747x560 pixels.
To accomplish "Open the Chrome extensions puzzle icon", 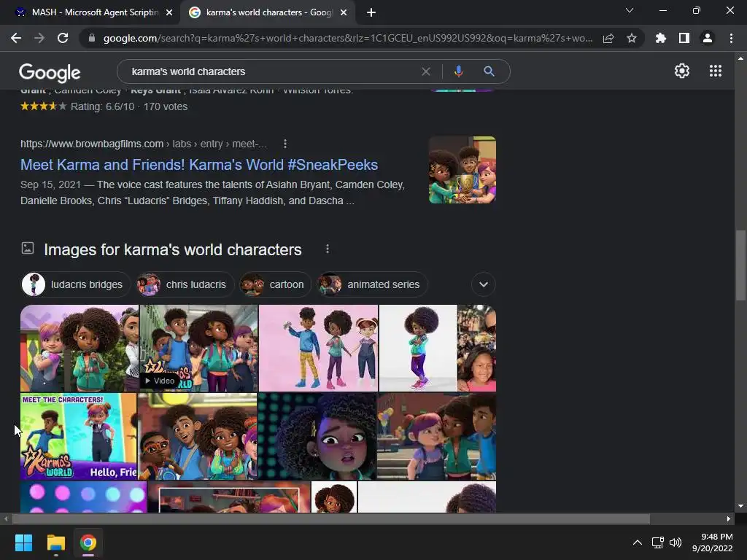I will [x=660, y=38].
